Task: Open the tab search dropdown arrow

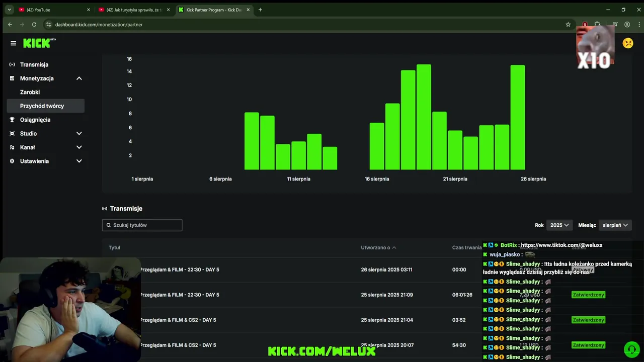Action: (x=9, y=10)
